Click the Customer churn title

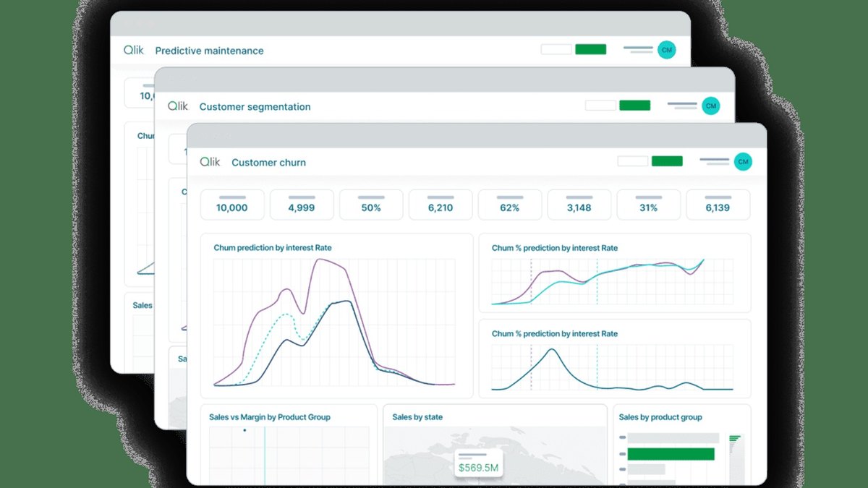click(268, 163)
